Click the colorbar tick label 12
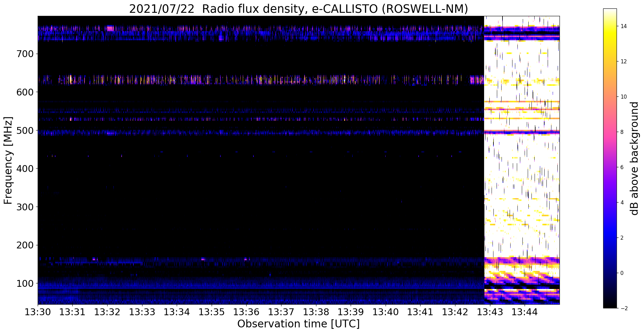 point(624,61)
